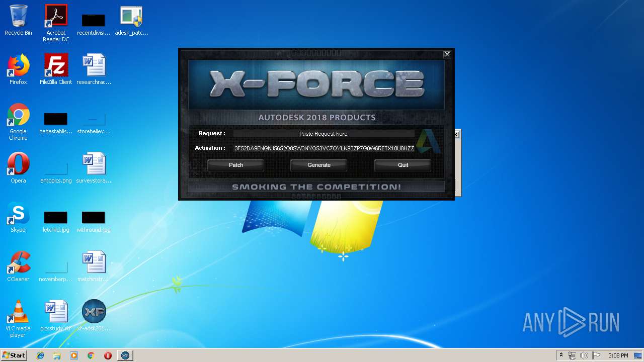
Task: Open the Start menu
Action: click(14, 355)
